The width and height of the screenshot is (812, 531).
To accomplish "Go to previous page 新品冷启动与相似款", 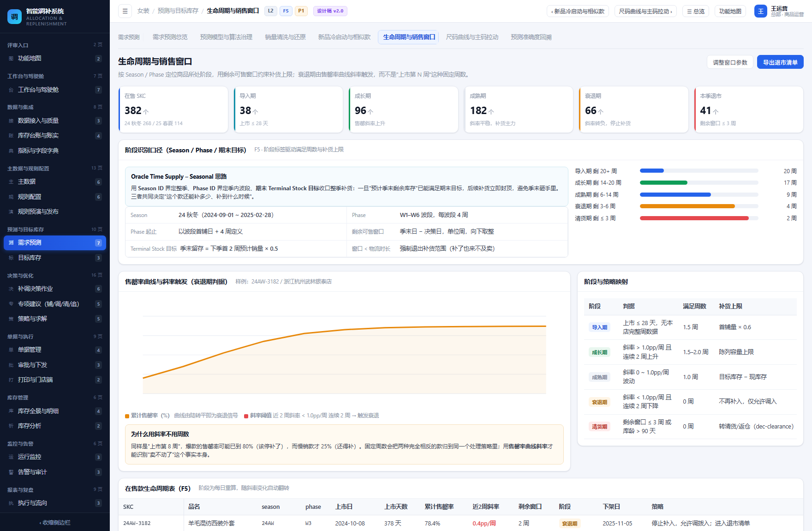I will 578,11.
